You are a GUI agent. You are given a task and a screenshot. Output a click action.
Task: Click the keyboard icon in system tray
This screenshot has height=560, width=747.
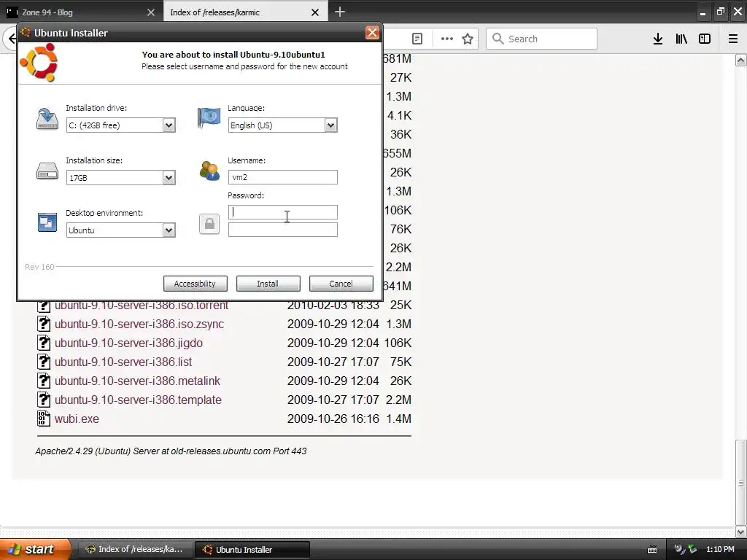652,550
